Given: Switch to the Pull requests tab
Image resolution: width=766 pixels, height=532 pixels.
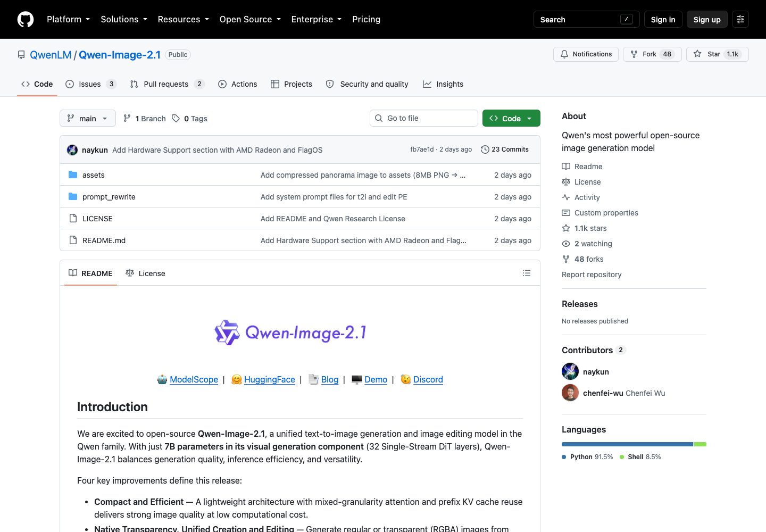Looking at the screenshot, I should 167,84.
